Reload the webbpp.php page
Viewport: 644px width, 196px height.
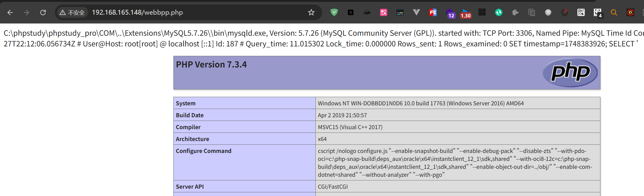coord(43,13)
